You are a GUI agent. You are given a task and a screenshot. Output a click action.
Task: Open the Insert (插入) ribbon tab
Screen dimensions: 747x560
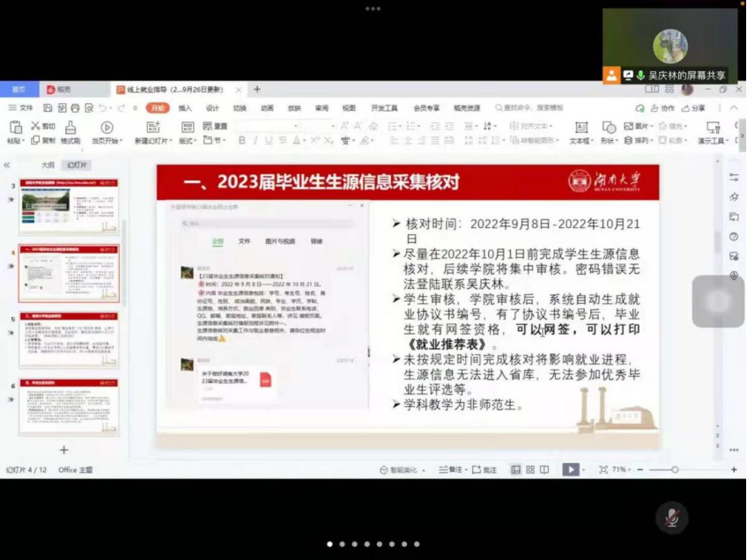185,108
